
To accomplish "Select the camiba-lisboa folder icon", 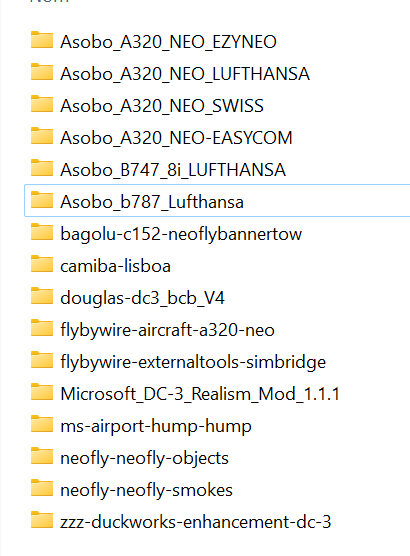I will [42, 264].
